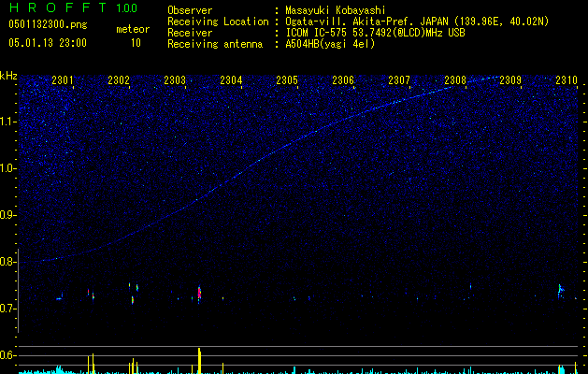Click the 2303 time marker

click(175, 80)
